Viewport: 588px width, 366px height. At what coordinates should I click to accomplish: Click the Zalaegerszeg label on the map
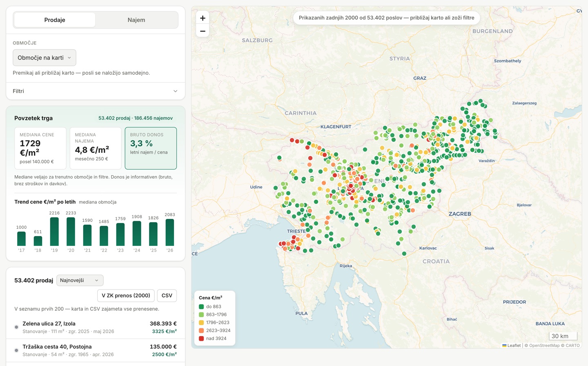[x=524, y=103]
